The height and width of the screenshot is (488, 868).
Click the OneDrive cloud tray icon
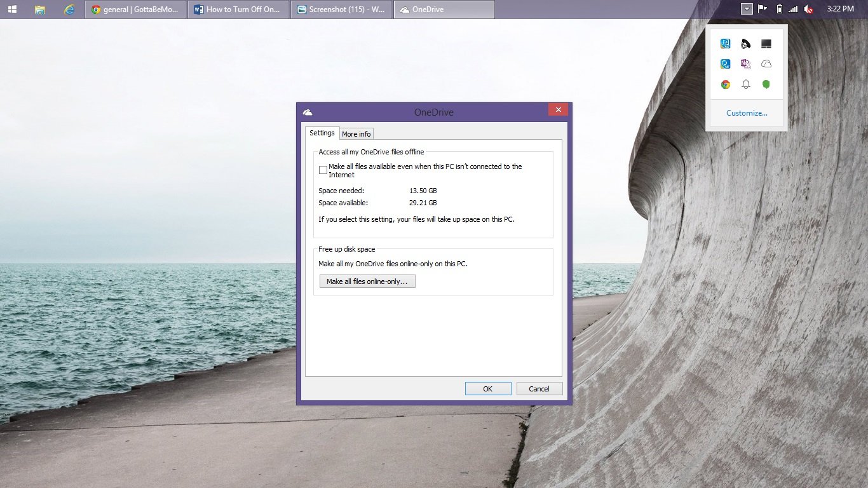(x=766, y=64)
